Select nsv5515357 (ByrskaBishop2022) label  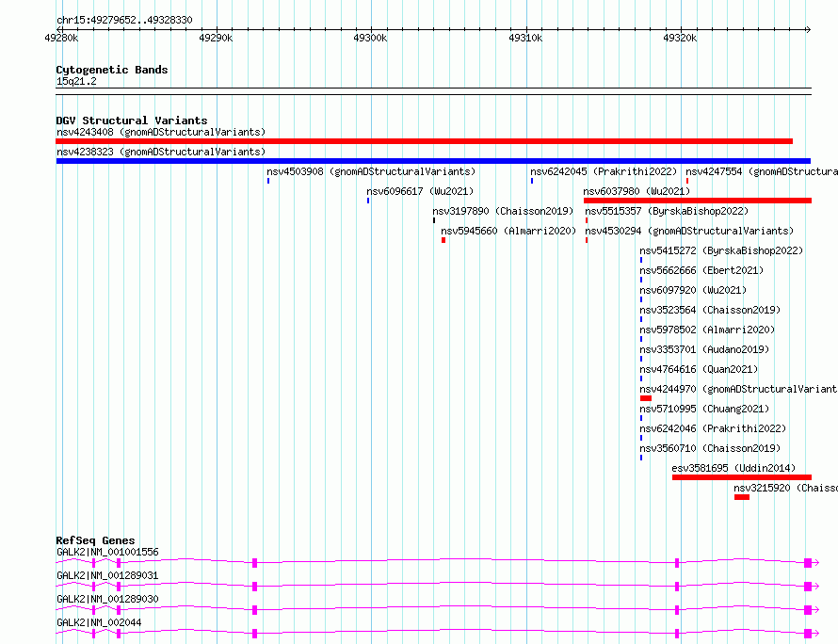[667, 211]
